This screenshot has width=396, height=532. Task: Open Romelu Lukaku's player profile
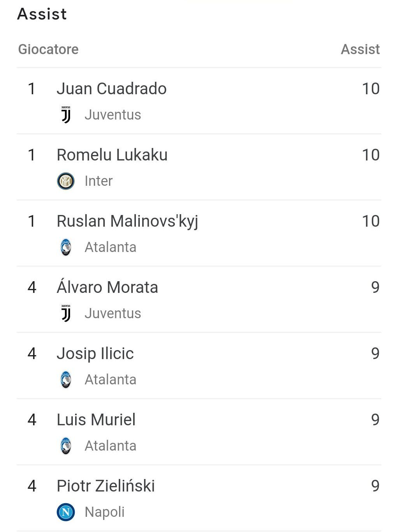pyautogui.click(x=112, y=155)
